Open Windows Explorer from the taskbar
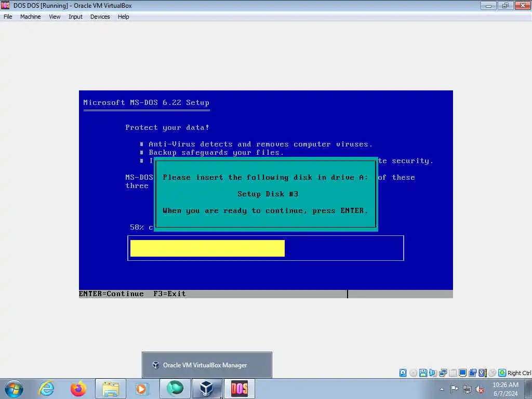 (111, 389)
